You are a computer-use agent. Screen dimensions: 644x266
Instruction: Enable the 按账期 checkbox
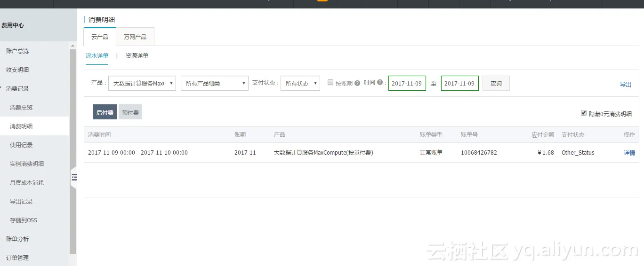click(330, 82)
